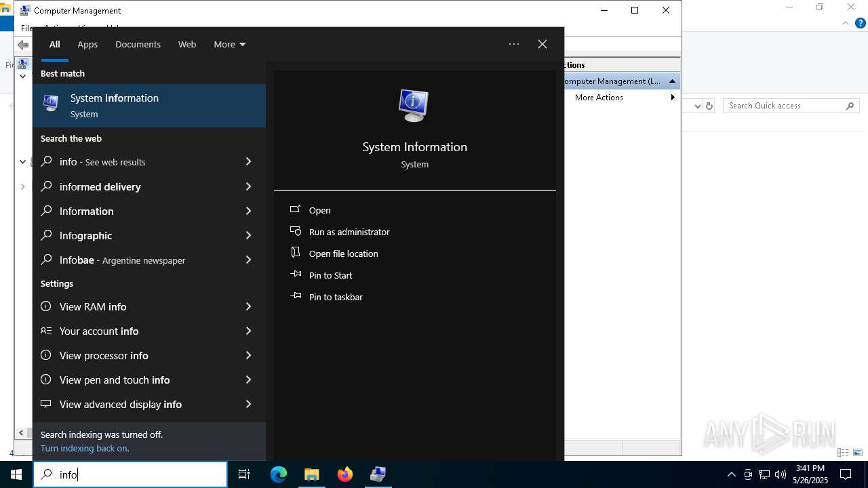Click the Computer Management back arrow

[23, 45]
